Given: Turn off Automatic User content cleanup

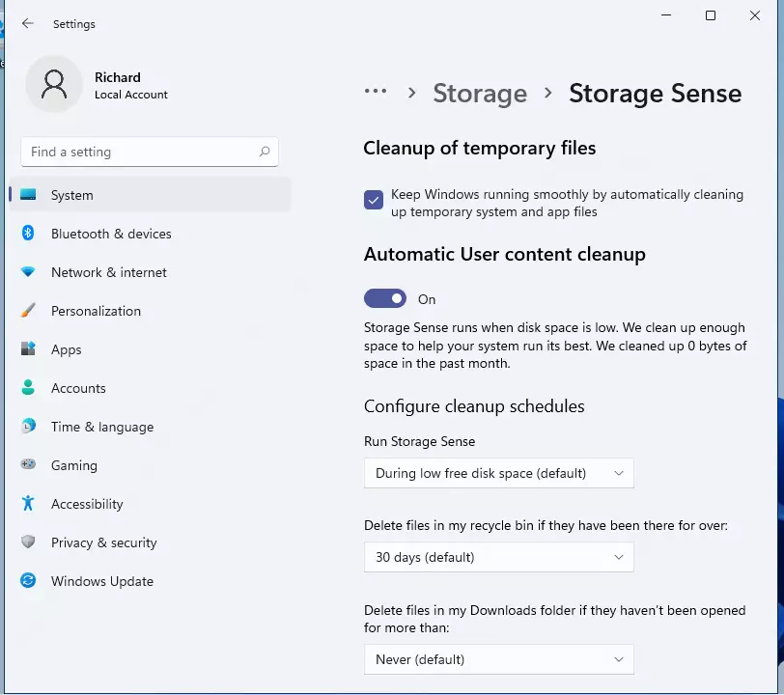Looking at the screenshot, I should [x=385, y=298].
